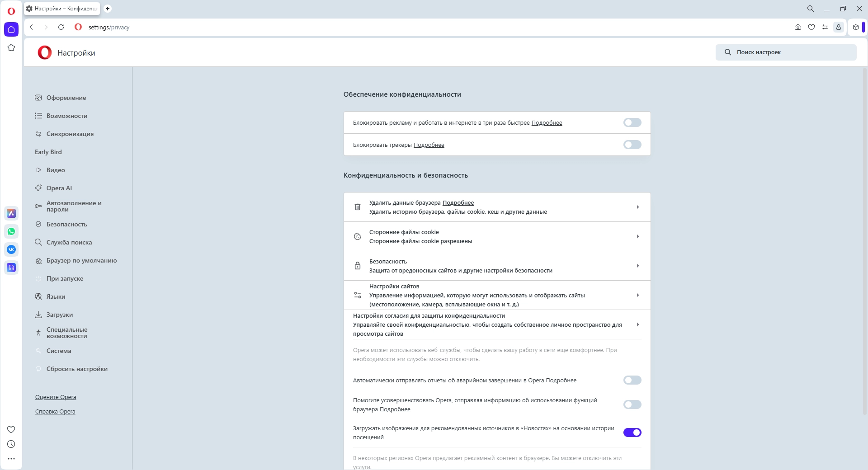Open the music Player sidebar icon

click(11, 268)
